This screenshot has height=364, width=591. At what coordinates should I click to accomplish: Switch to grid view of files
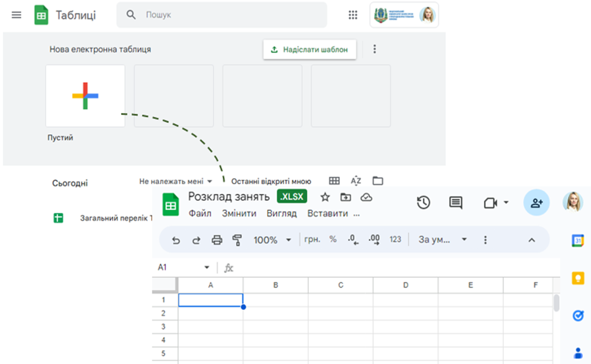334,181
